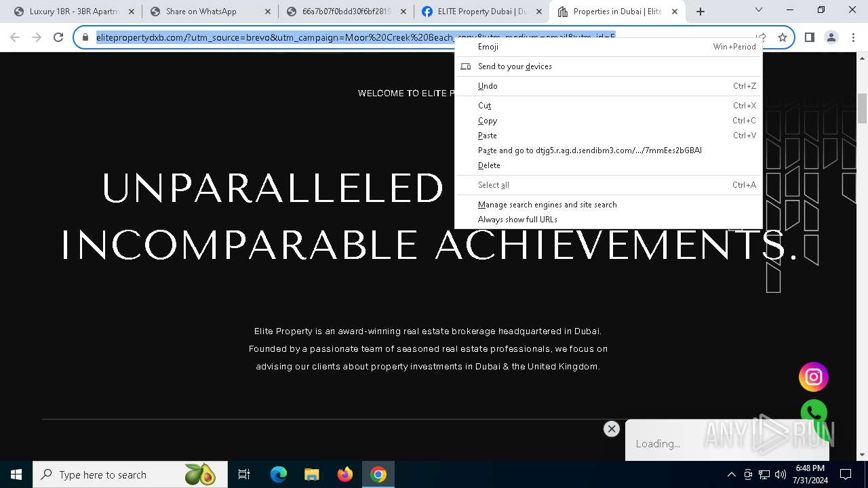Open the network icon in system tray

pos(764,474)
